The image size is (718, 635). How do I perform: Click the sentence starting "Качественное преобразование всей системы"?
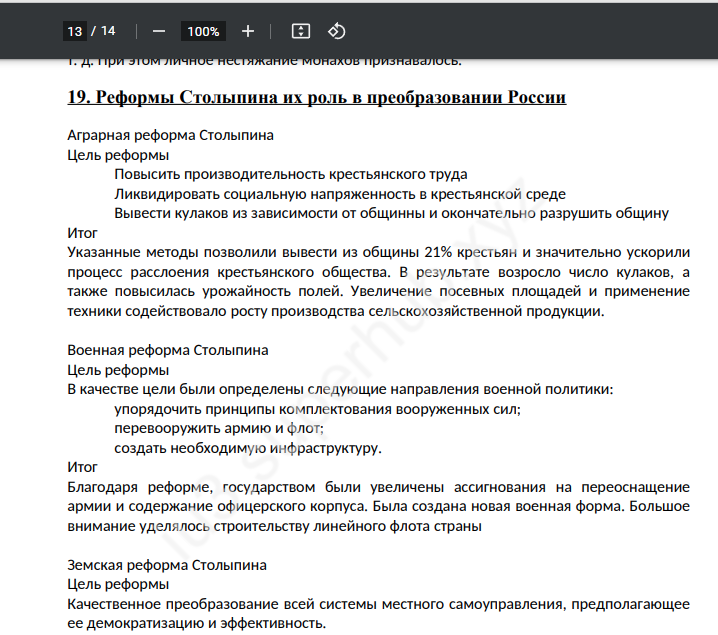pos(378,613)
